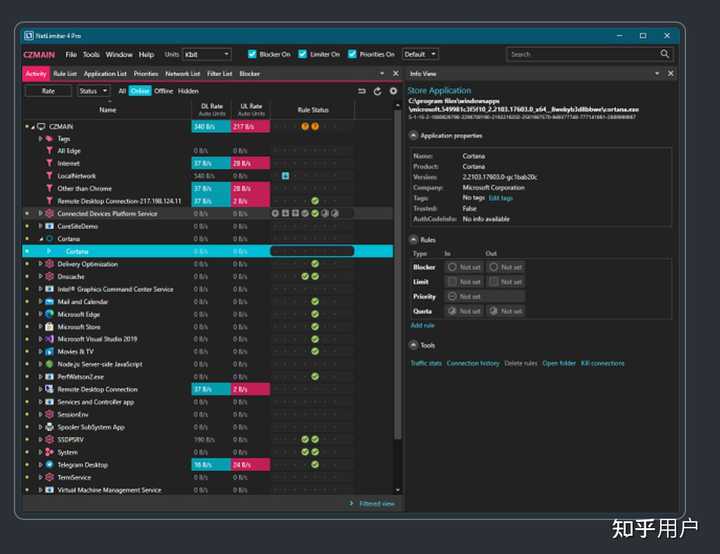720x554 pixels.
Task: Click the refresh icon in Activity toolbar
Action: (x=377, y=91)
